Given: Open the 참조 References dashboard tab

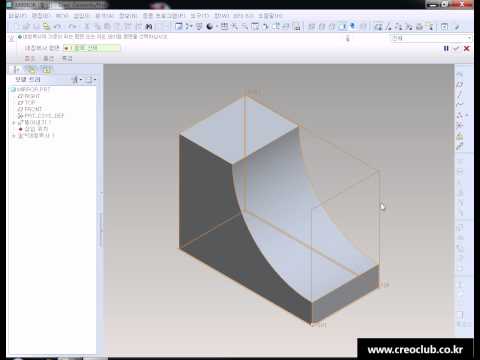Looking at the screenshot, I should [x=29, y=59].
